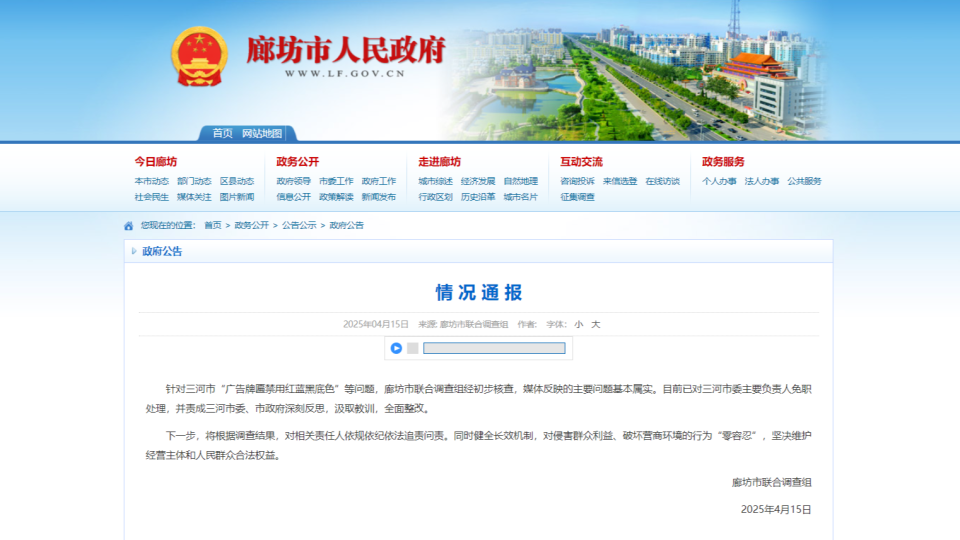Click the date 2025年04月15日 under title
The image size is (960, 540).
tap(376, 324)
